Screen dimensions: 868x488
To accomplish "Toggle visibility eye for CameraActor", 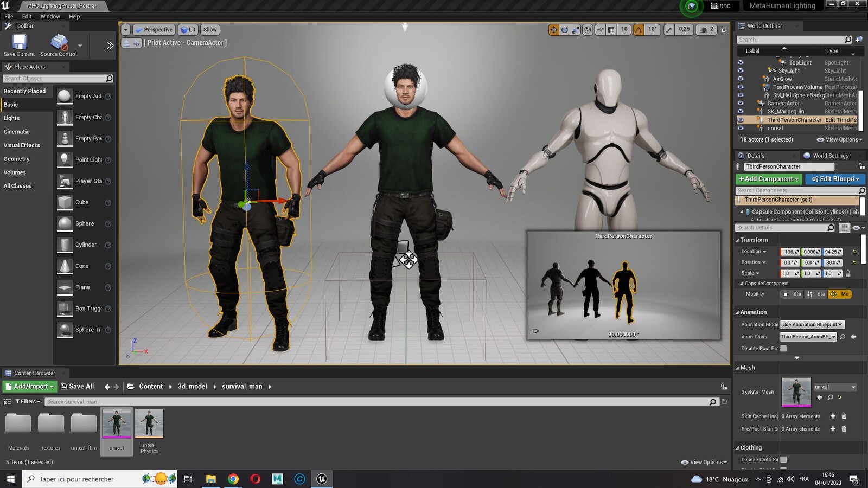I will click(x=741, y=104).
